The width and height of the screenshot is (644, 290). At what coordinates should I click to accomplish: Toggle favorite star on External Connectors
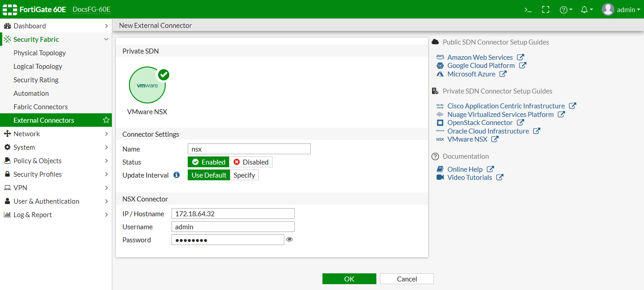pyautogui.click(x=106, y=120)
